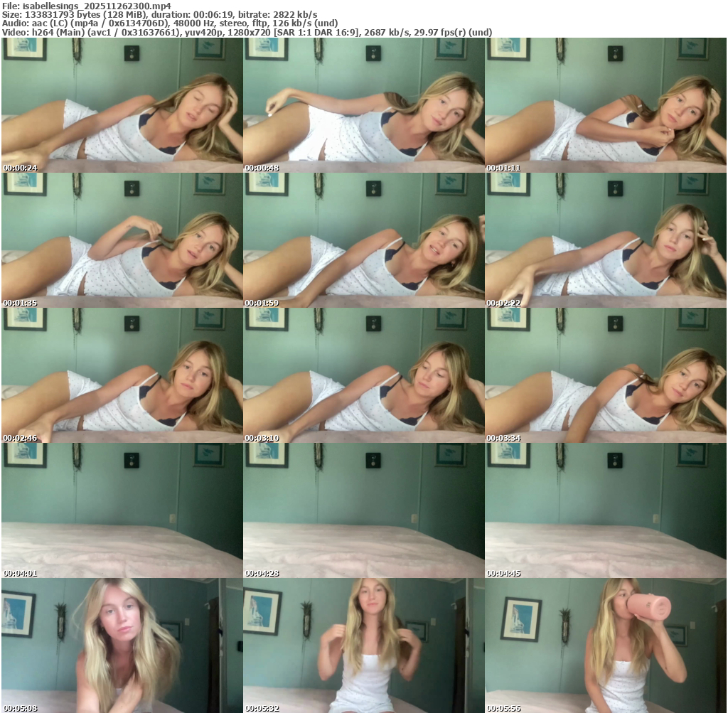Select the 00:01:59 video frame
Viewport: 728px width, 713px height.
point(364,240)
